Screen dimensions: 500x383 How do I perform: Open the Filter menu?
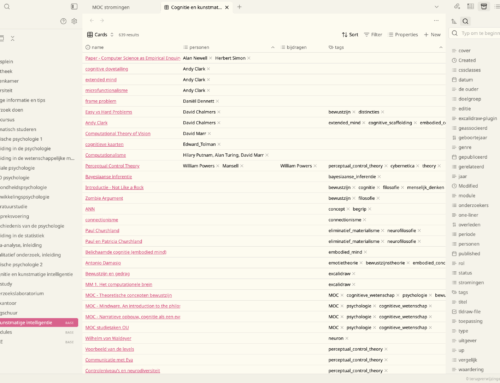373,35
